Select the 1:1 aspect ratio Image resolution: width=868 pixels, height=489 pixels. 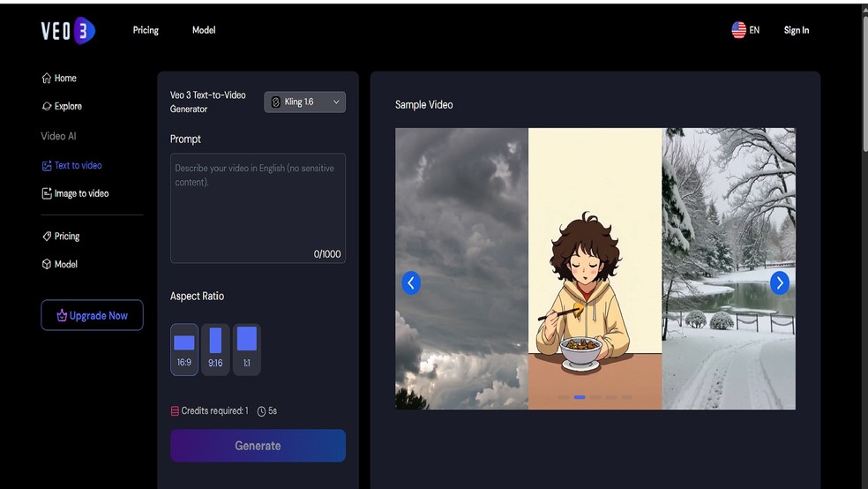pyautogui.click(x=247, y=350)
